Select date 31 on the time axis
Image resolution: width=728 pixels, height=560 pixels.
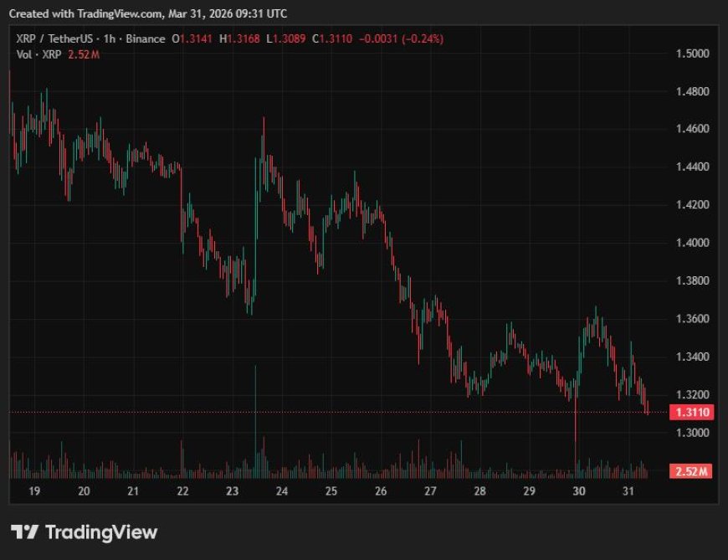(x=628, y=491)
